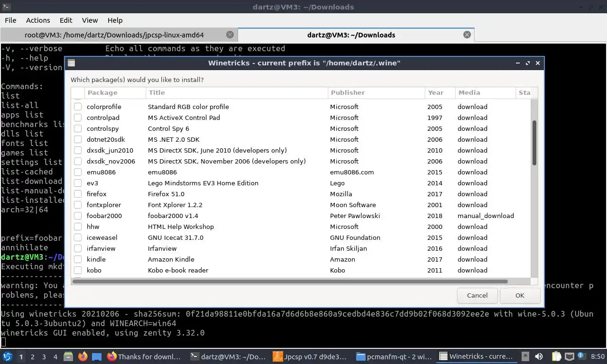Check the colorprofile package checkbox

click(78, 107)
